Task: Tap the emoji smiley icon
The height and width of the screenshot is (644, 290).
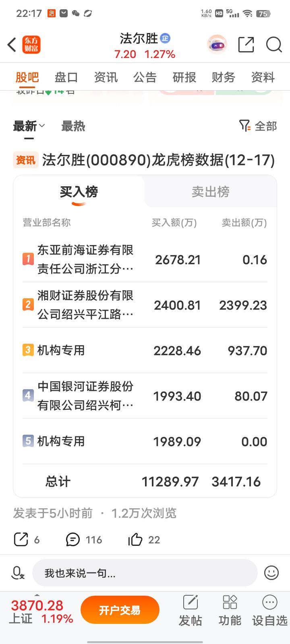Action: (271, 572)
